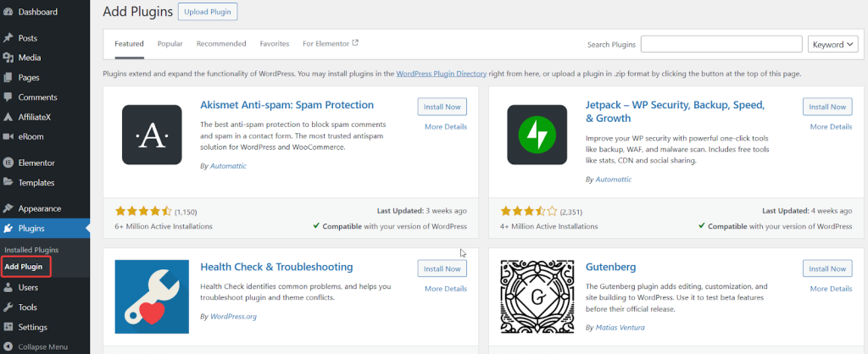Open the WordPress Plugin Directory link
Screen dimensions: 868x354
[x=441, y=74]
